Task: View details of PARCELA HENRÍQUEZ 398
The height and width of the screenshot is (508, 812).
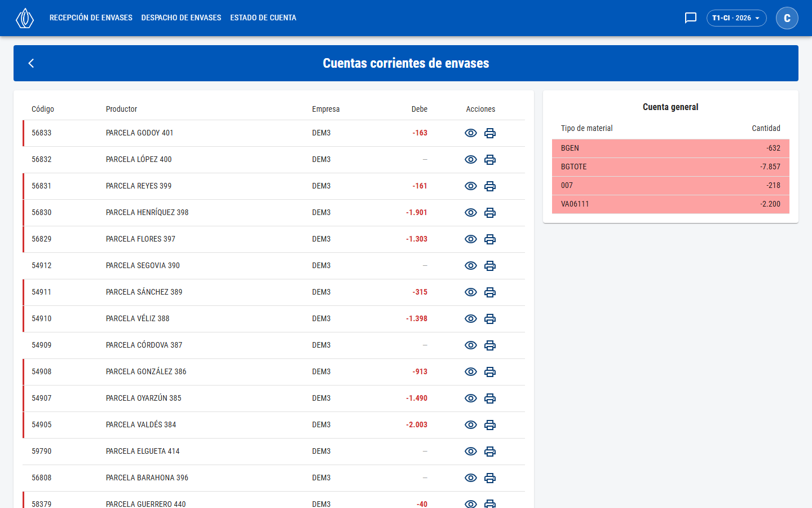Action: [x=471, y=213]
